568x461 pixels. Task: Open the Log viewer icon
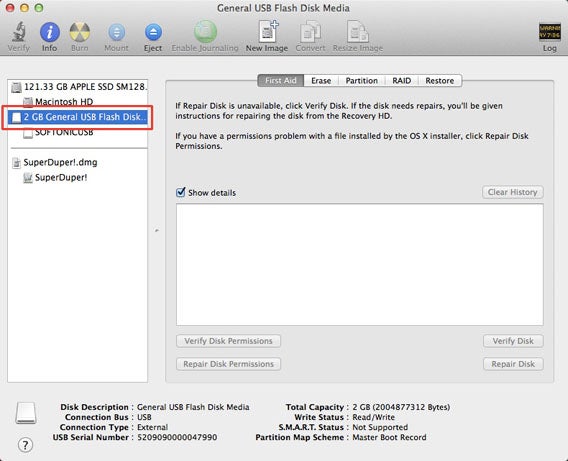tap(550, 32)
